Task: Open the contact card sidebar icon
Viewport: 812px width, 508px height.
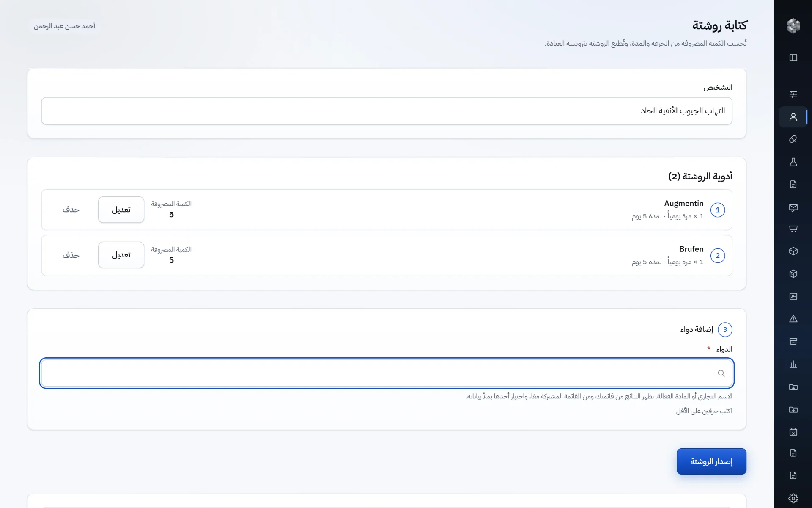Action: 793,296
